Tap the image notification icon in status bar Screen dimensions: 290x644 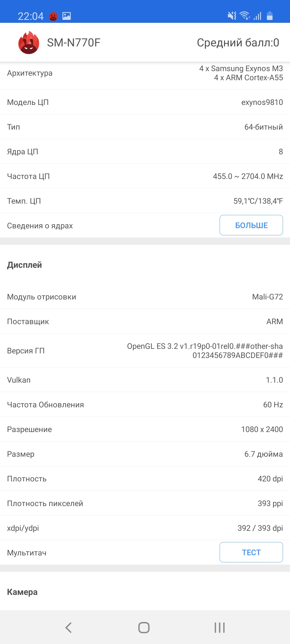(x=67, y=16)
